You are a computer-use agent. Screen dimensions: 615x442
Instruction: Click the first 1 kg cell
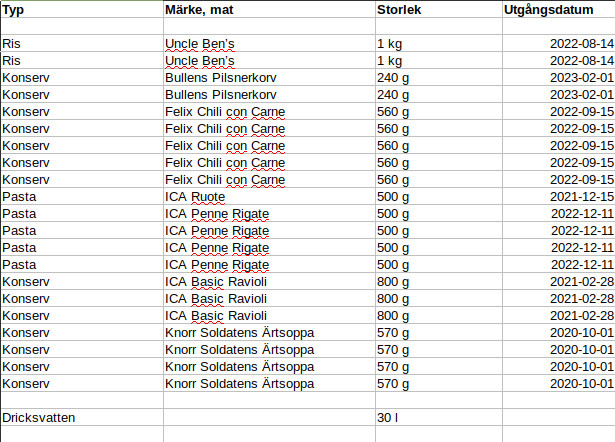click(439, 43)
